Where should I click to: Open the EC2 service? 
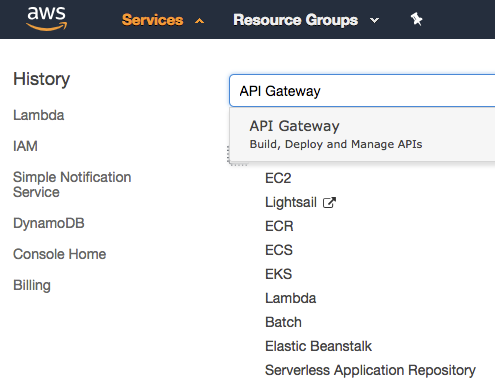click(278, 178)
